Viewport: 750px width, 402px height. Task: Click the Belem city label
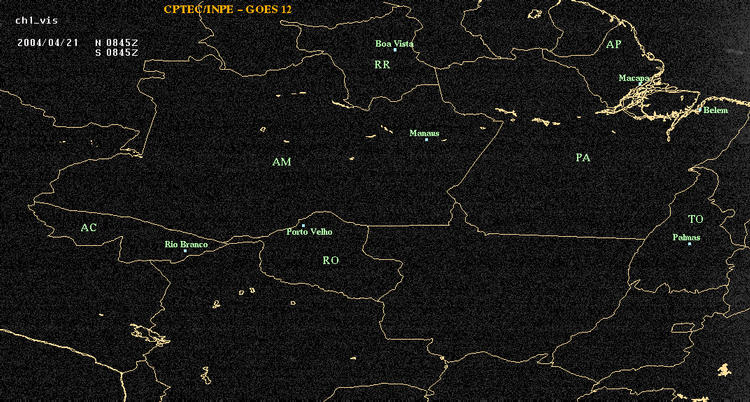point(716,111)
